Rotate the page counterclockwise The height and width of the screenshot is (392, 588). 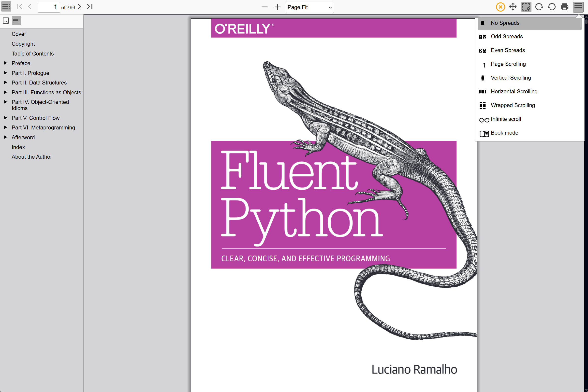point(551,7)
